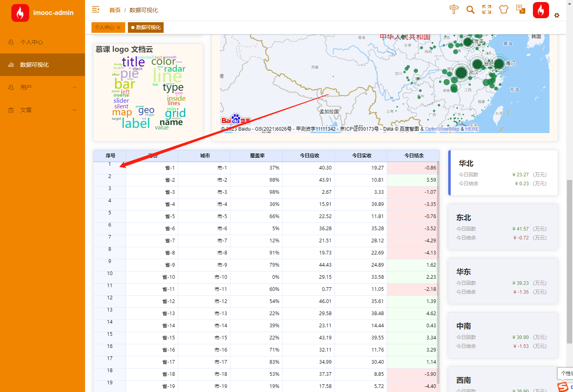Screen dimensions: 573x392
Task: Click the 省-18 table cell
Action: pos(152,374)
